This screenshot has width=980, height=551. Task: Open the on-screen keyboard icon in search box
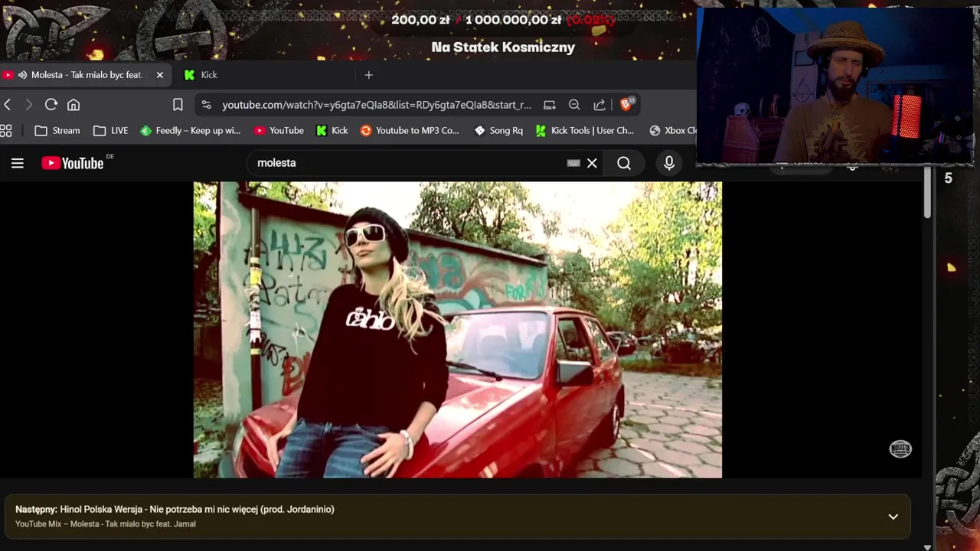tap(573, 163)
